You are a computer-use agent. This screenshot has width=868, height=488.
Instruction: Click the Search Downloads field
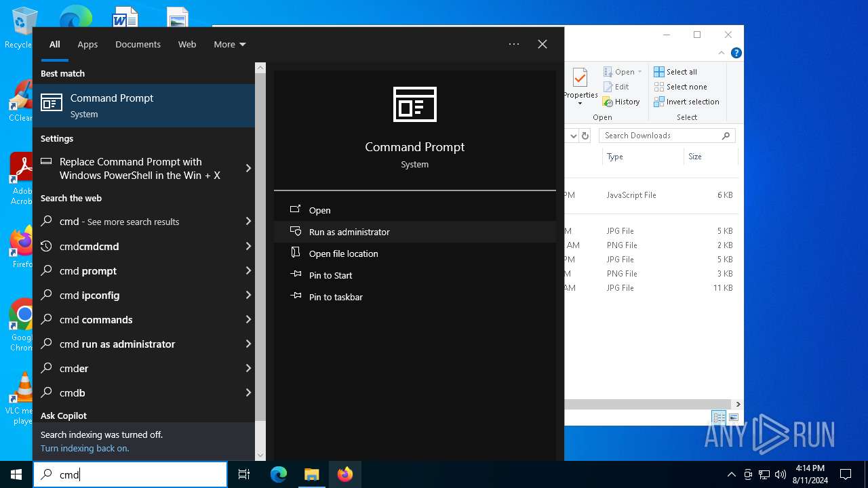tap(667, 136)
